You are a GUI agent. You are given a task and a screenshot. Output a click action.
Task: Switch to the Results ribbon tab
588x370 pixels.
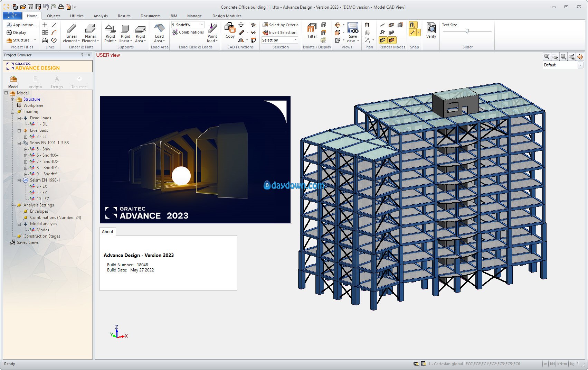pos(124,16)
